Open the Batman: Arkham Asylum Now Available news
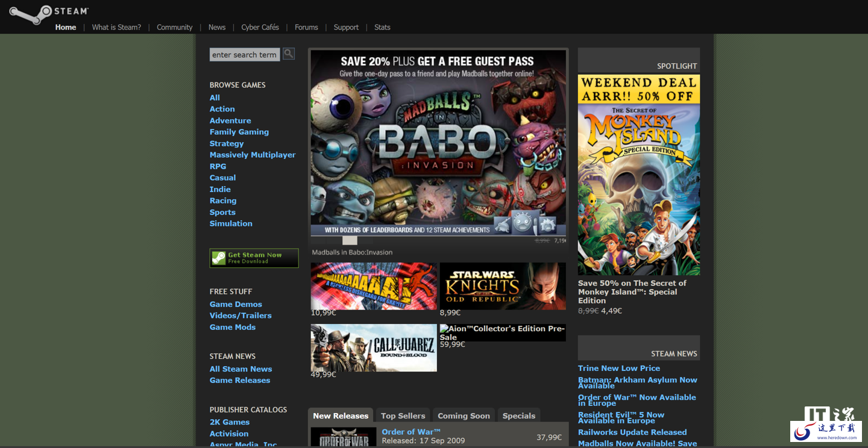The height and width of the screenshot is (448, 868). [x=638, y=383]
